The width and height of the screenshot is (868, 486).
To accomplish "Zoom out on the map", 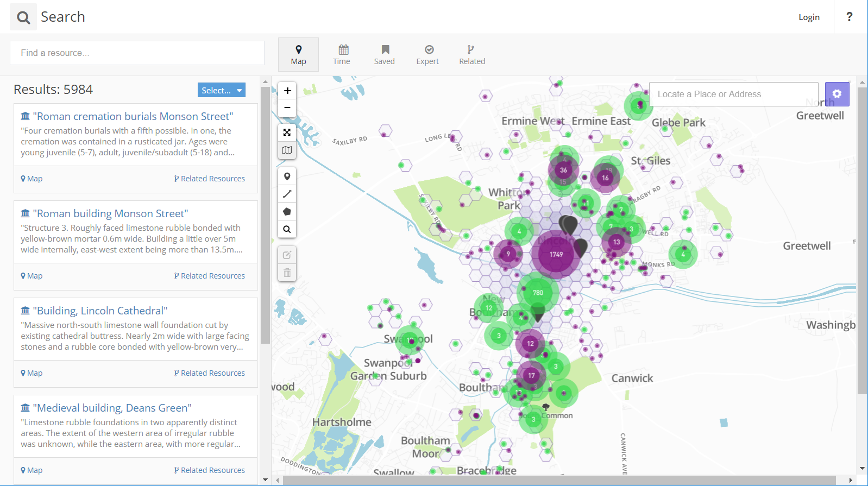I will 287,108.
